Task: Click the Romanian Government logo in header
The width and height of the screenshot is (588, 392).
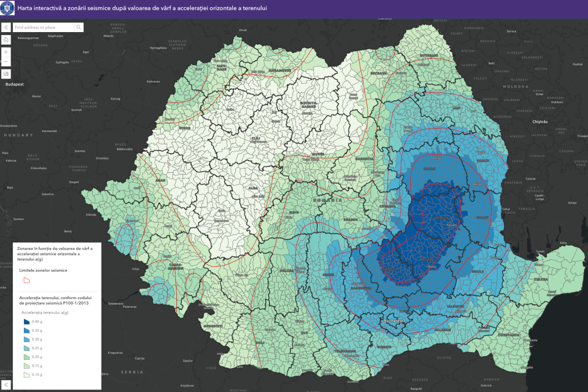Action: [7, 8]
